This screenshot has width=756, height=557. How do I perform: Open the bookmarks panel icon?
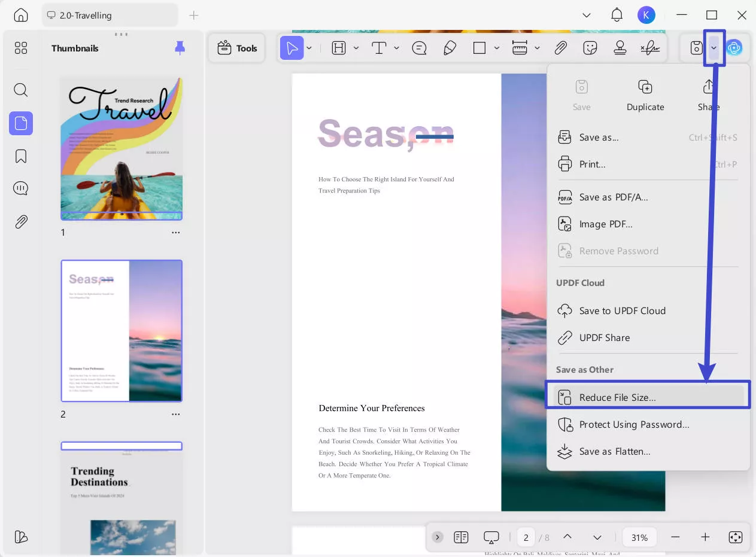(21, 156)
